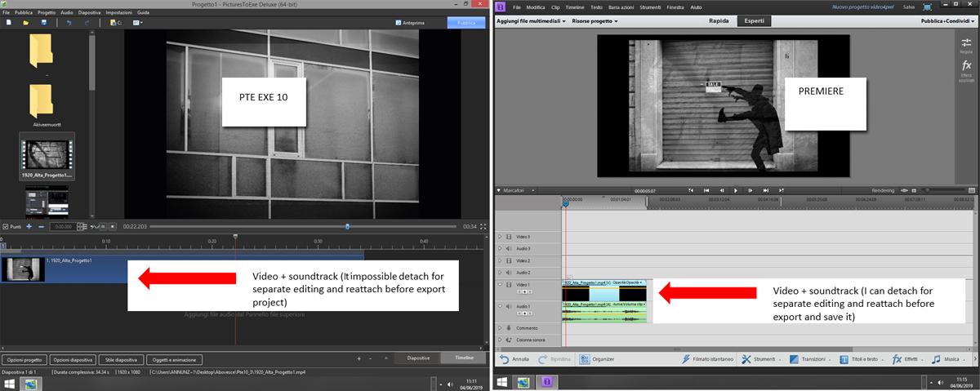Redo action in PicturesToExe toolbar

pos(88,23)
